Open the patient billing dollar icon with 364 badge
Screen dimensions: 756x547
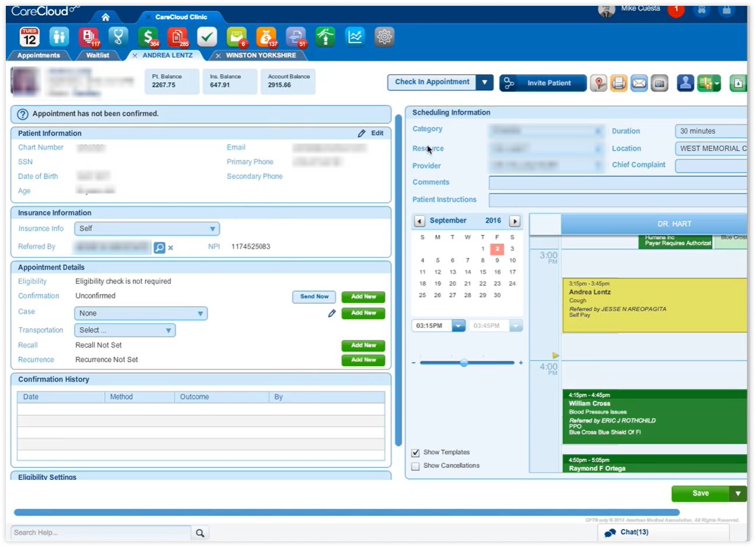(148, 37)
